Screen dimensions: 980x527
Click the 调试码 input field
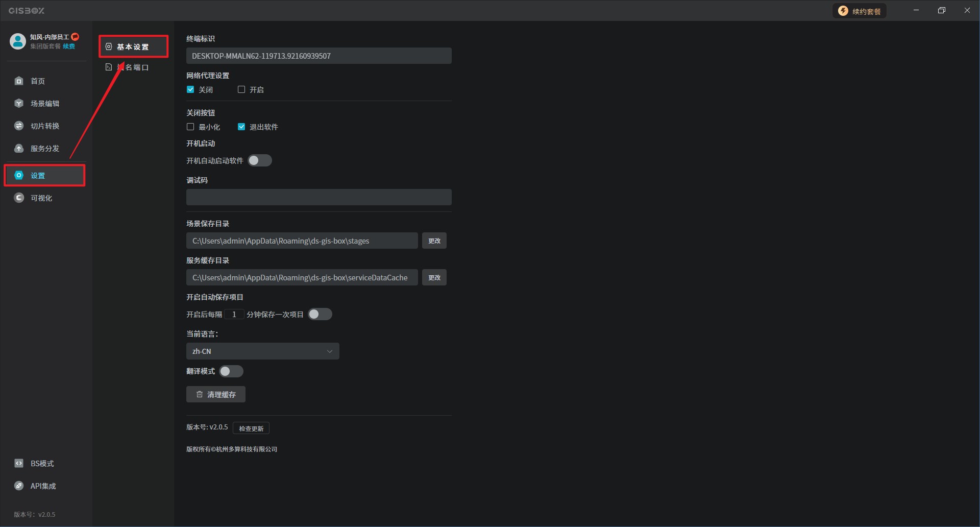pyautogui.click(x=318, y=197)
